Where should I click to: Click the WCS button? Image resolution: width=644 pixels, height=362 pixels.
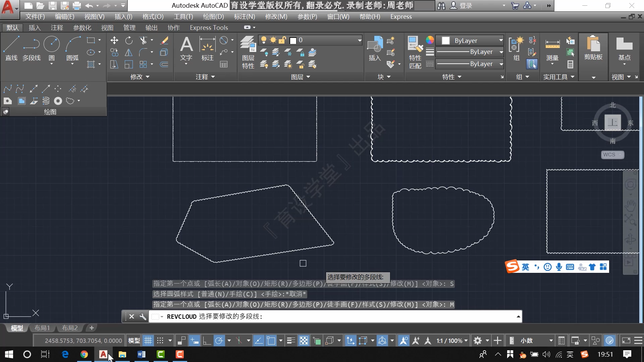coord(612,155)
